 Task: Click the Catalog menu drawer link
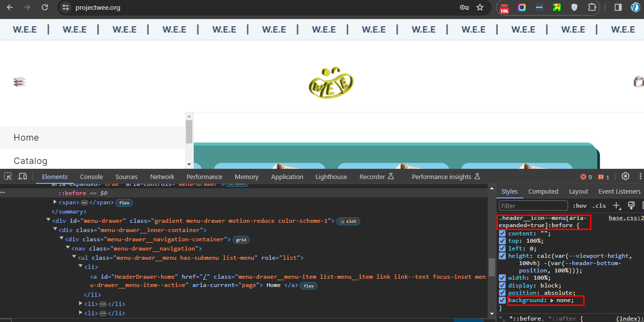point(31,161)
